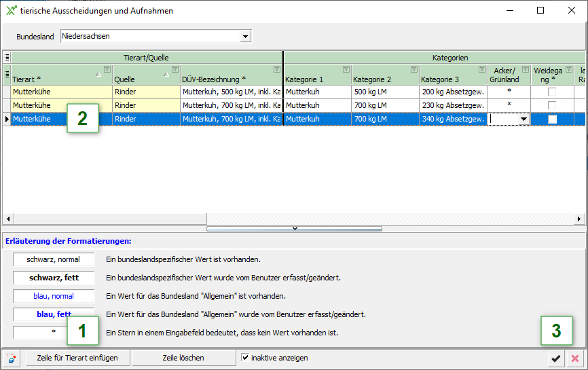588x370 pixels.
Task: Open the grid options icon at top-left of table
Action: [6, 58]
